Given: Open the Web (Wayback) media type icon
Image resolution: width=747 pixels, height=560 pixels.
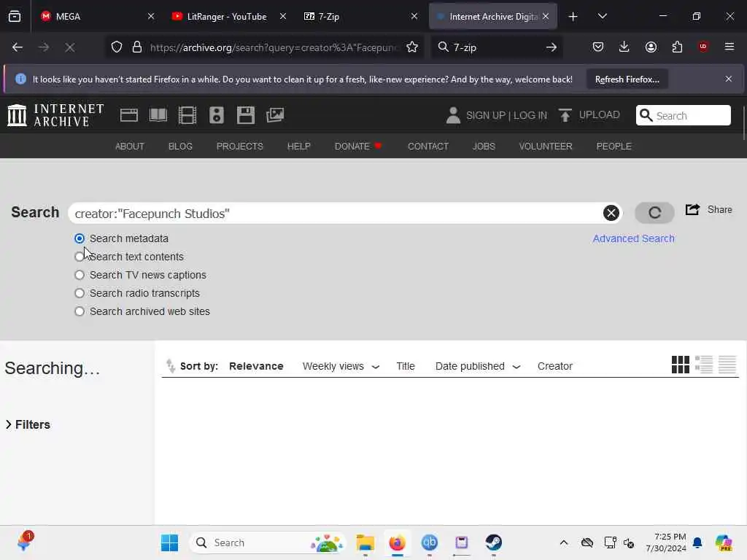Looking at the screenshot, I should [x=128, y=115].
